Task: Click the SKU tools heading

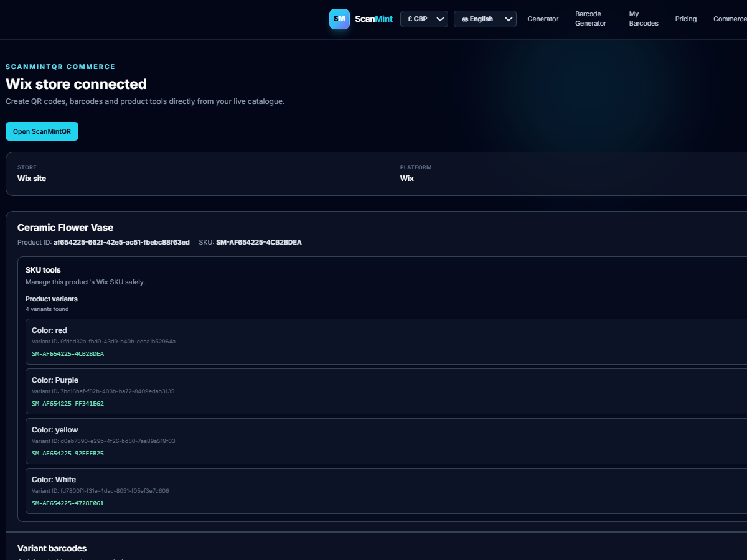Action: coord(43,270)
